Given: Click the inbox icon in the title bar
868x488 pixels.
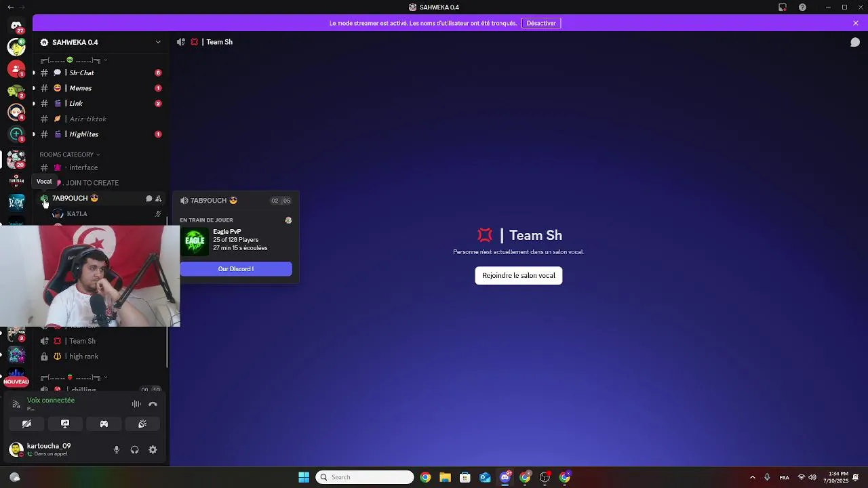Looking at the screenshot, I should coord(783,7).
